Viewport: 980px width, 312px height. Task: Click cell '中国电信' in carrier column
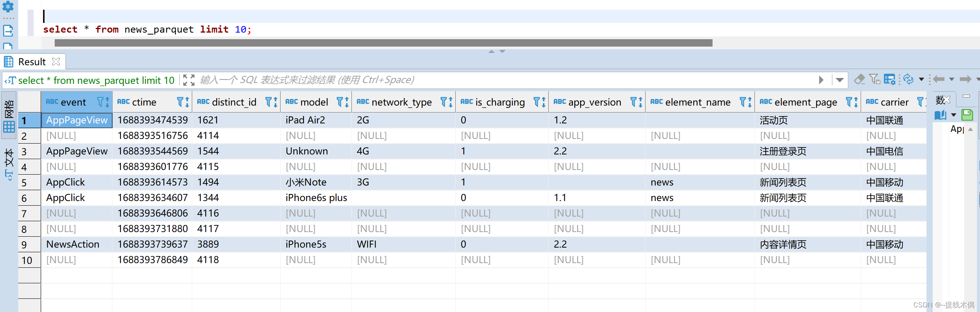click(x=894, y=151)
